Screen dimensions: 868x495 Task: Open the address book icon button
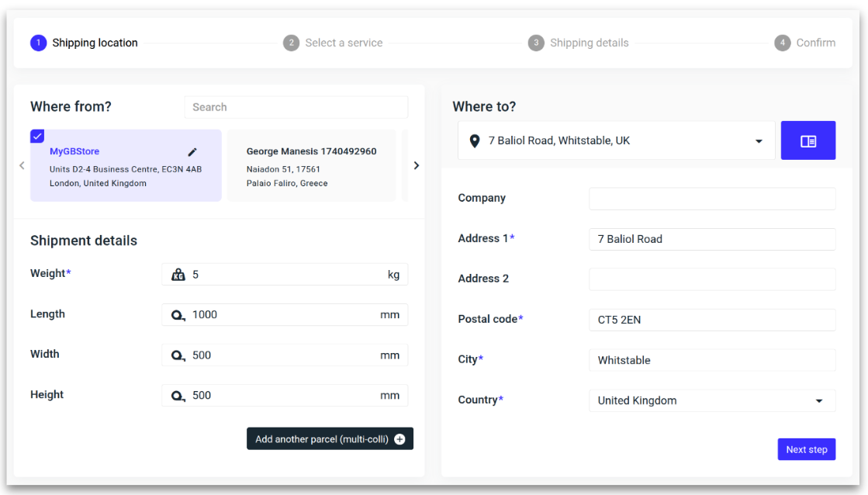pos(807,141)
